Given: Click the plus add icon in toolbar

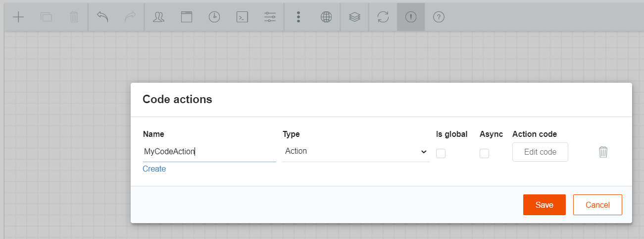Looking at the screenshot, I should [x=18, y=17].
